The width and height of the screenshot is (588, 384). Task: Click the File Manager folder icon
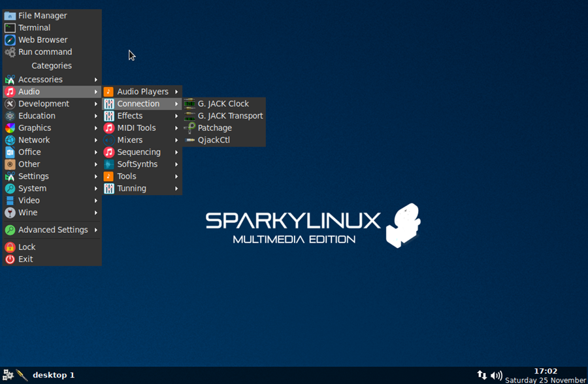[x=10, y=16]
